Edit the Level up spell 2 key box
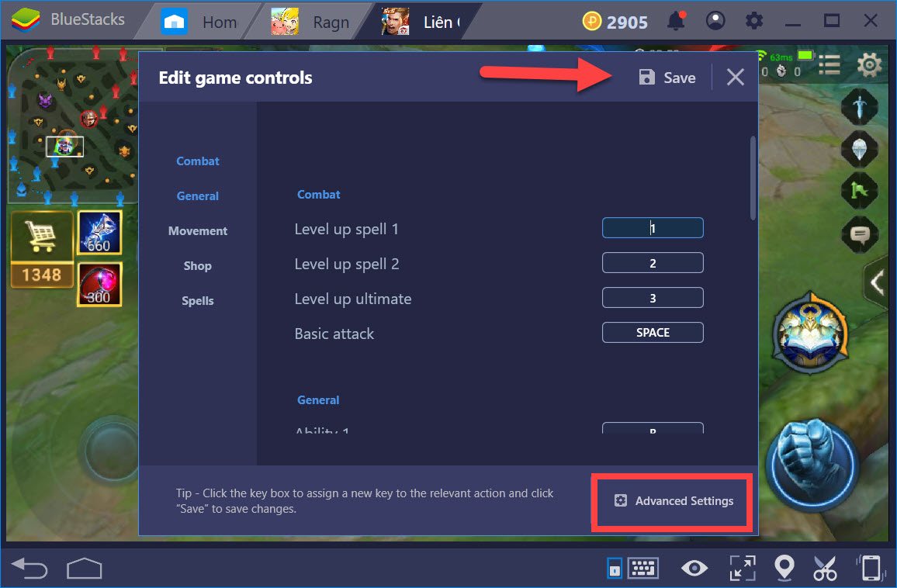 653,263
